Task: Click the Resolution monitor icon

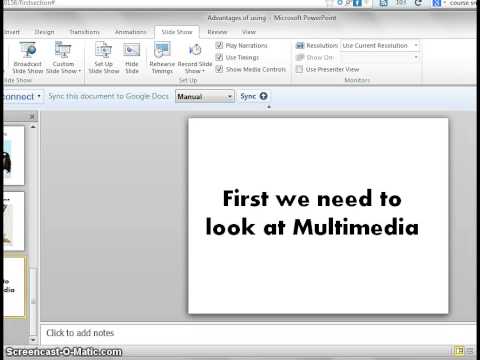Action: point(300,46)
